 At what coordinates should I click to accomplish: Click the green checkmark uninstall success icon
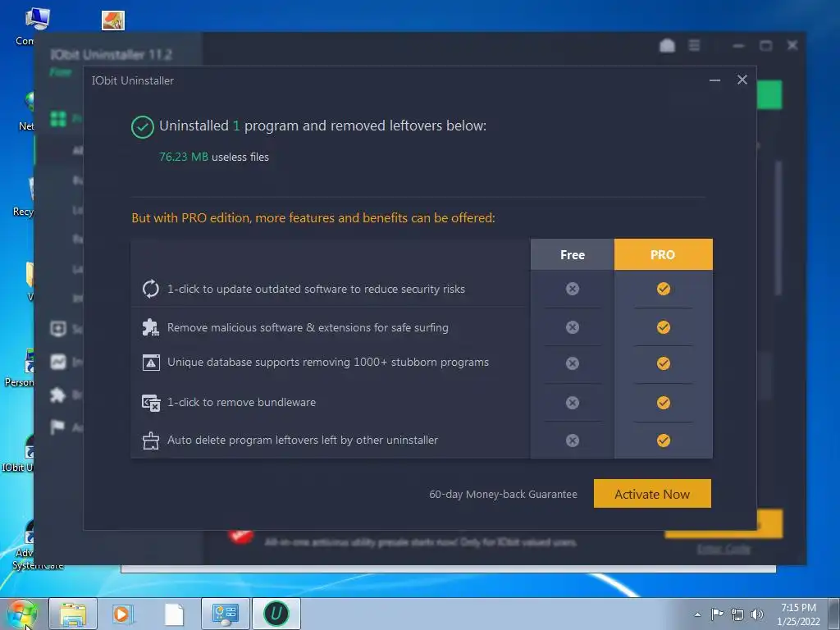(143, 127)
